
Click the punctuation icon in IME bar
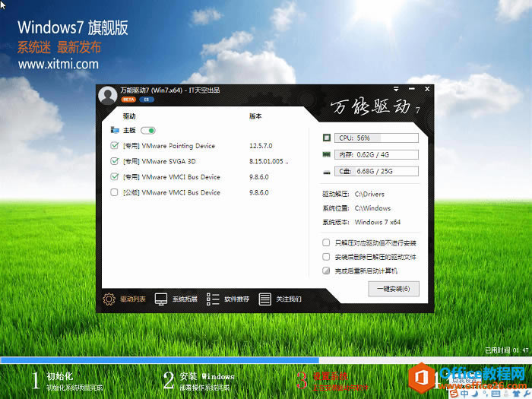[485, 394]
